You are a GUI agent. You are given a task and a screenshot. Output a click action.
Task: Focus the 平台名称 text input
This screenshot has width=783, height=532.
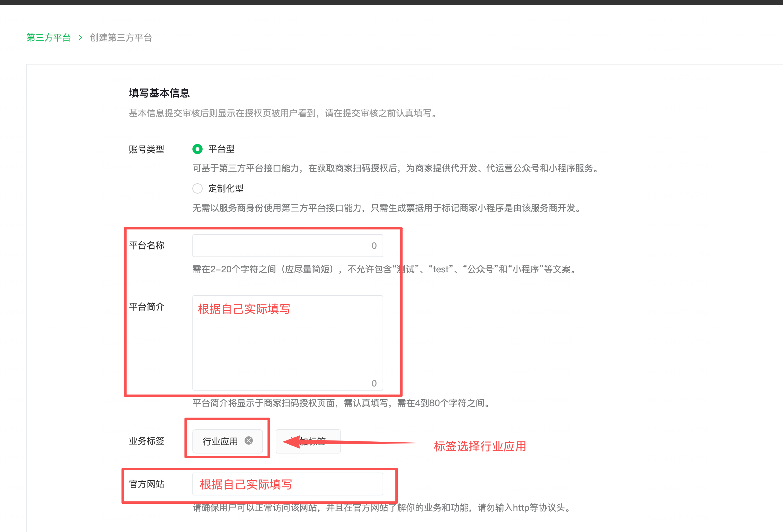click(x=280, y=246)
